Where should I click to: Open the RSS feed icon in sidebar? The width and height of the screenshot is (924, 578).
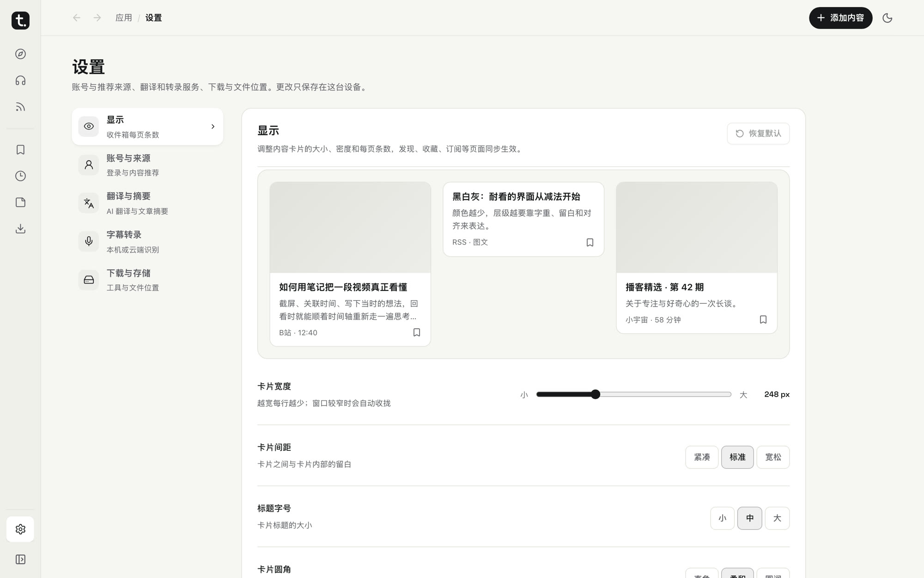tap(20, 107)
